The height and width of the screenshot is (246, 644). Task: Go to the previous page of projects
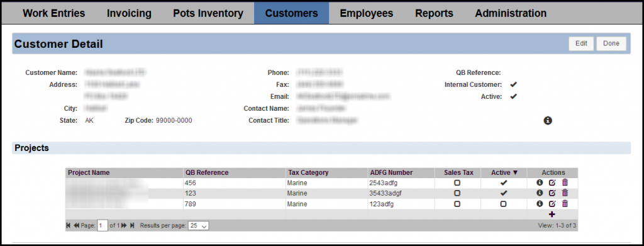(76, 225)
